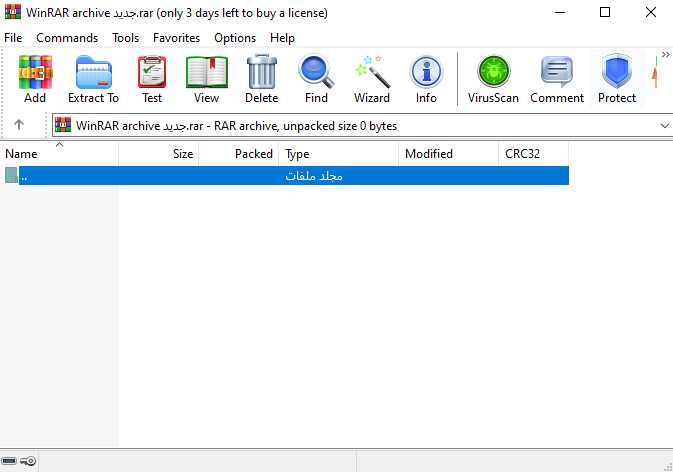This screenshot has width=673, height=472.
Task: Click the "مجلد ملفات" type cell
Action: pos(314,176)
